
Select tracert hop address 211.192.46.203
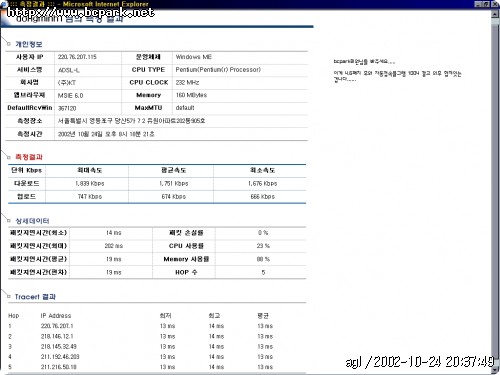tap(60, 357)
